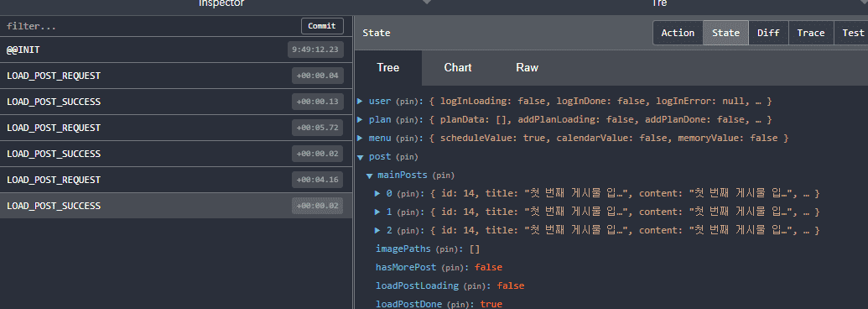The width and height of the screenshot is (868, 309).
Task: Expand mainPosts item 2 arrow
Action: [377, 230]
